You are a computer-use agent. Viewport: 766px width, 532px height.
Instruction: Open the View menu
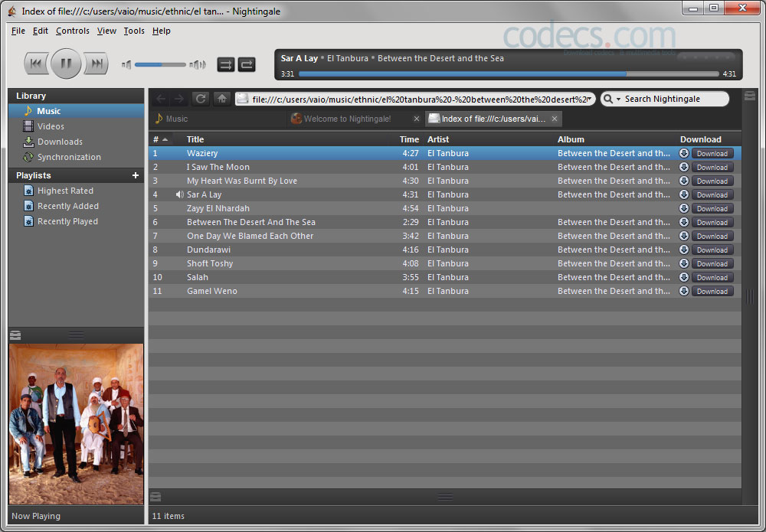tap(106, 31)
